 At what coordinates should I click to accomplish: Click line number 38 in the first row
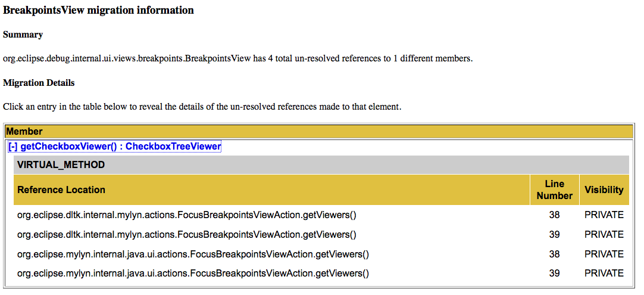[555, 215]
